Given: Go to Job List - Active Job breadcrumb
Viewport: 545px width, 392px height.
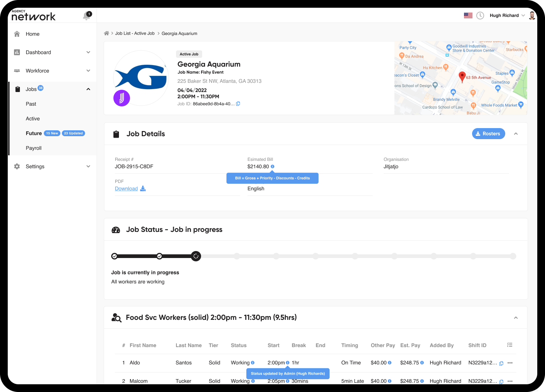Looking at the screenshot, I should pos(135,33).
